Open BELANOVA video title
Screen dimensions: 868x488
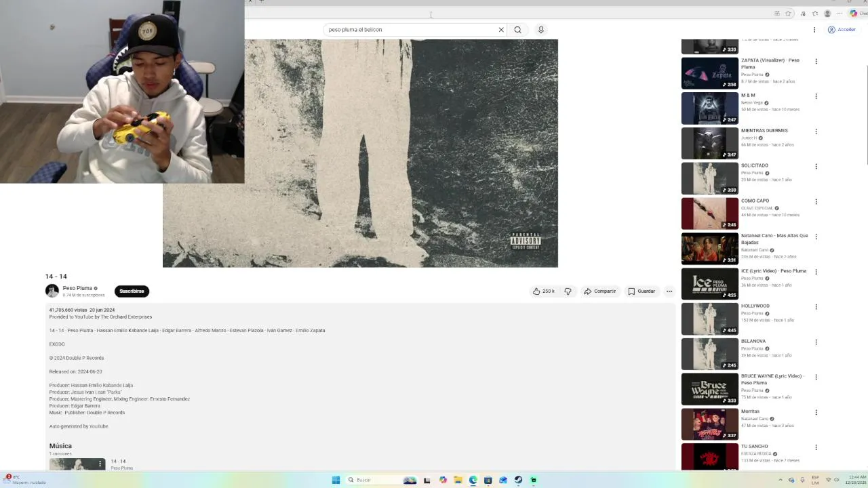[x=753, y=341]
